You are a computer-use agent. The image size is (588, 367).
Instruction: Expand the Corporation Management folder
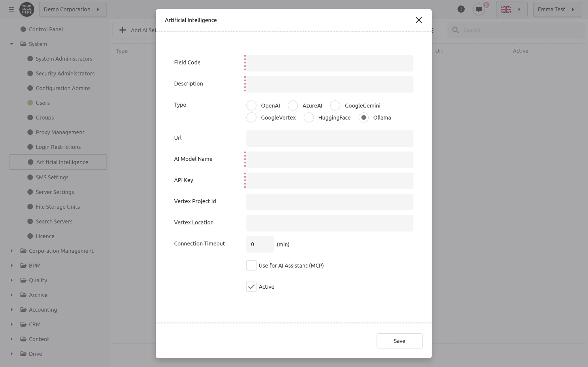(x=12, y=251)
